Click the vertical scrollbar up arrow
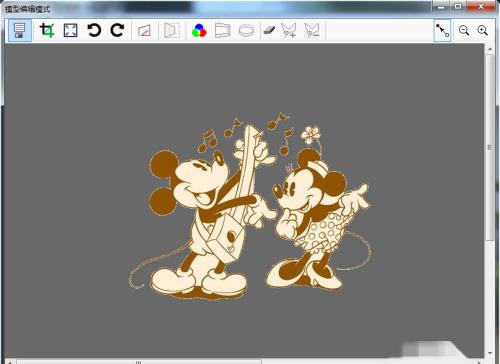Viewport: 500px width, 364px height. point(490,49)
